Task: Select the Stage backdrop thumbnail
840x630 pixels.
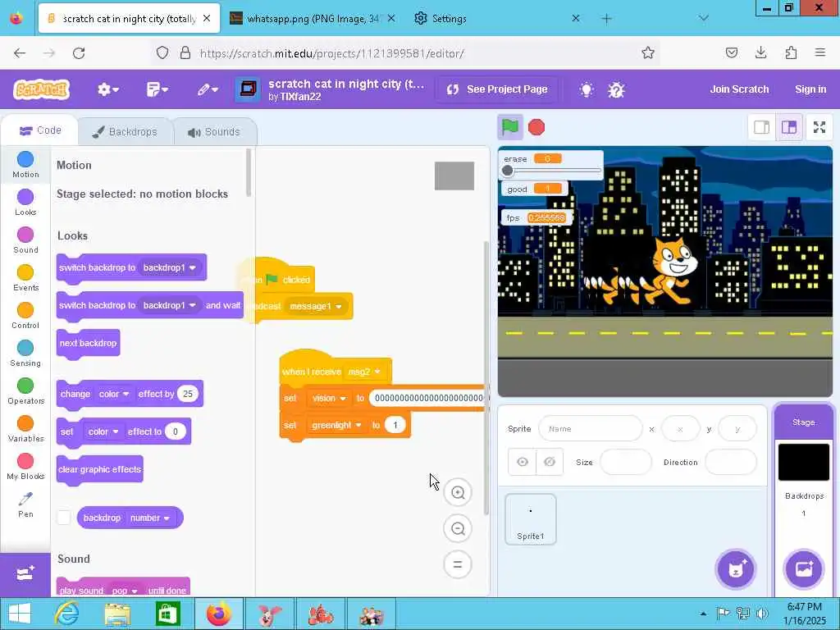Action: pos(804,462)
